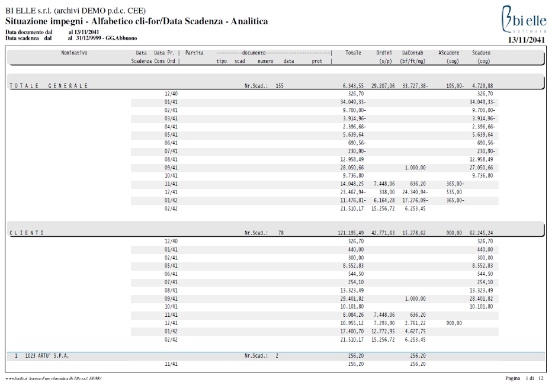Select the 'AScadere' column header

click(x=449, y=53)
